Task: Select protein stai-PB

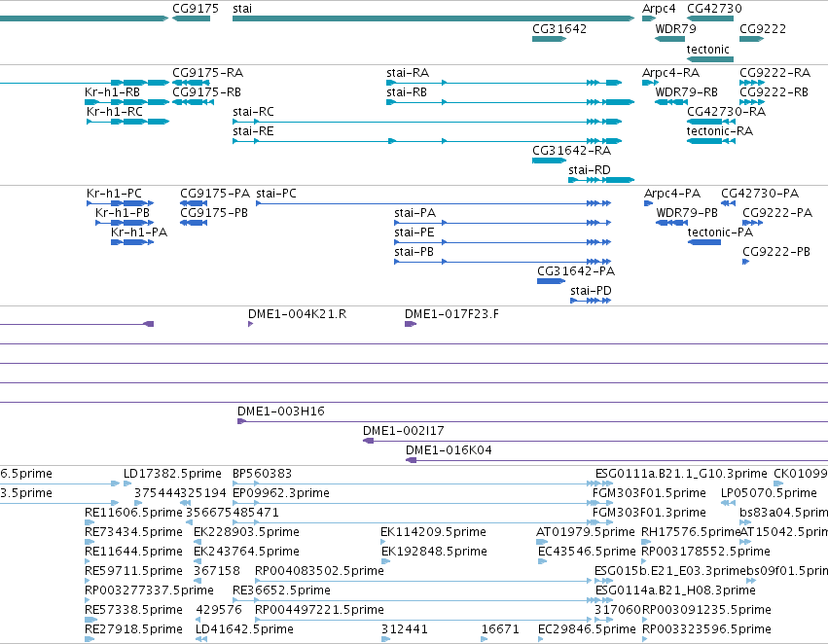Action: coord(503,262)
